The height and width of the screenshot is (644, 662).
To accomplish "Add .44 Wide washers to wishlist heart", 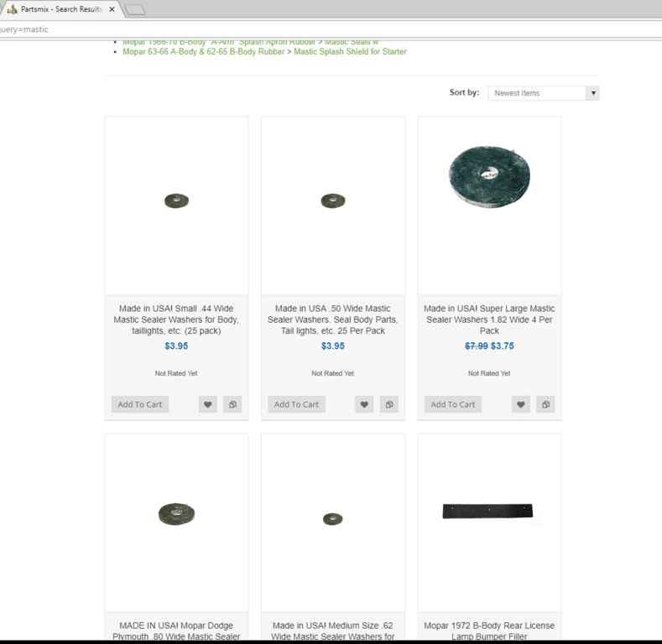I will (x=207, y=404).
